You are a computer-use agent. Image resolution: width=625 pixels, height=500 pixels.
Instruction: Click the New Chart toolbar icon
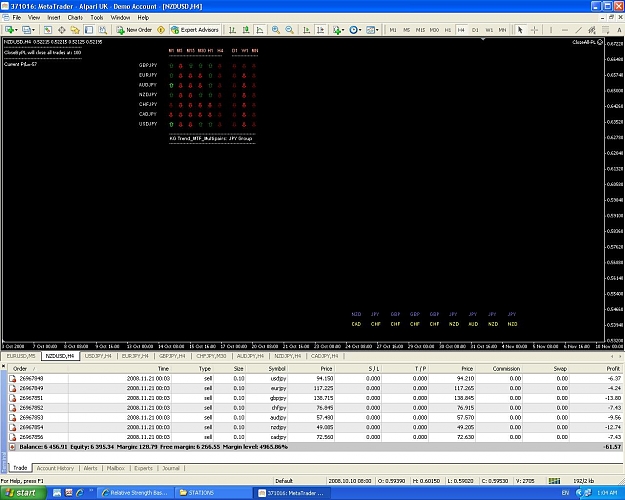click(x=9, y=30)
